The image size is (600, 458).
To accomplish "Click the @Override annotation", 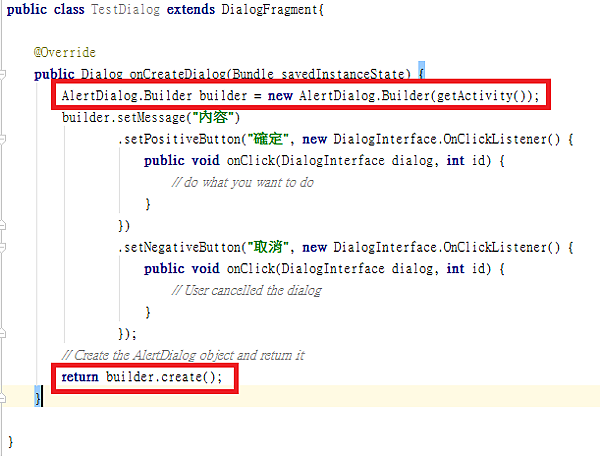I will (65, 52).
